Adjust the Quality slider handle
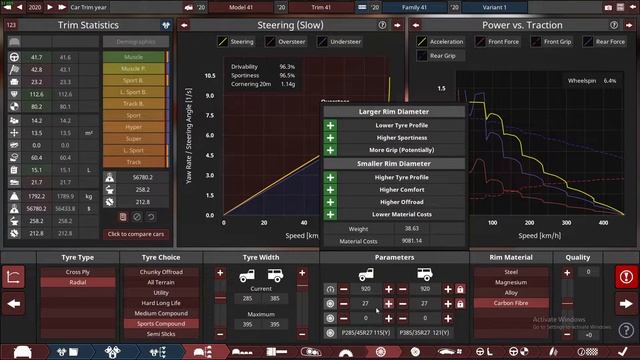Image resolution: width=640 pixels, height=360 pixels. pos(567,303)
